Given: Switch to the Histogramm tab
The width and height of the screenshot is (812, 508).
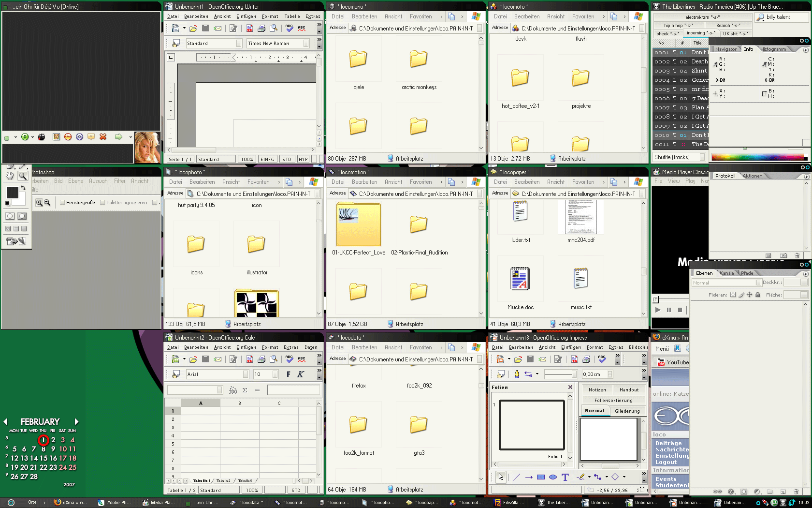Looking at the screenshot, I should click(x=773, y=49).
